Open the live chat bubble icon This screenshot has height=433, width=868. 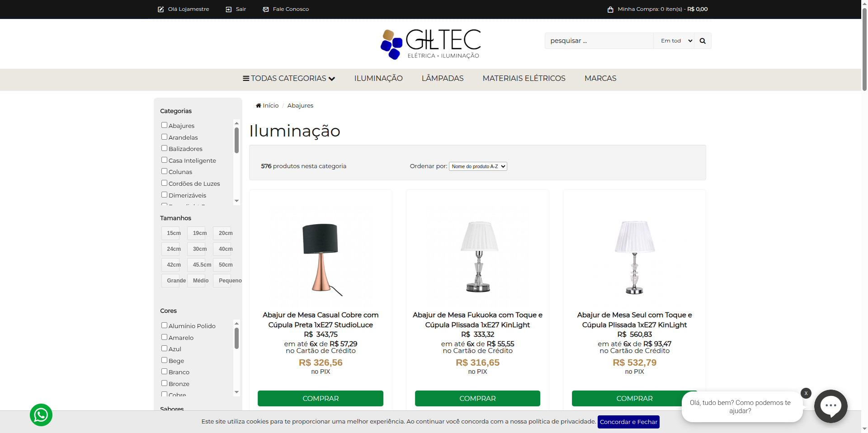[x=831, y=406]
